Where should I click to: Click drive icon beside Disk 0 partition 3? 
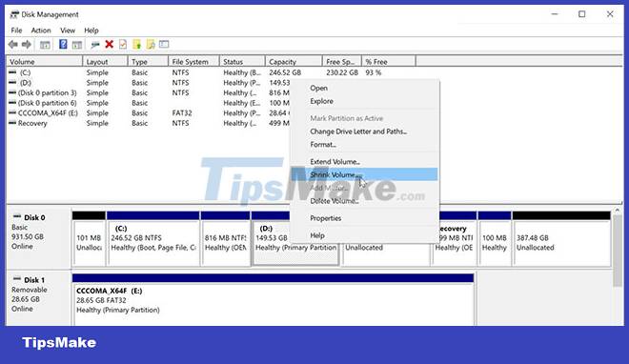pos(12,92)
